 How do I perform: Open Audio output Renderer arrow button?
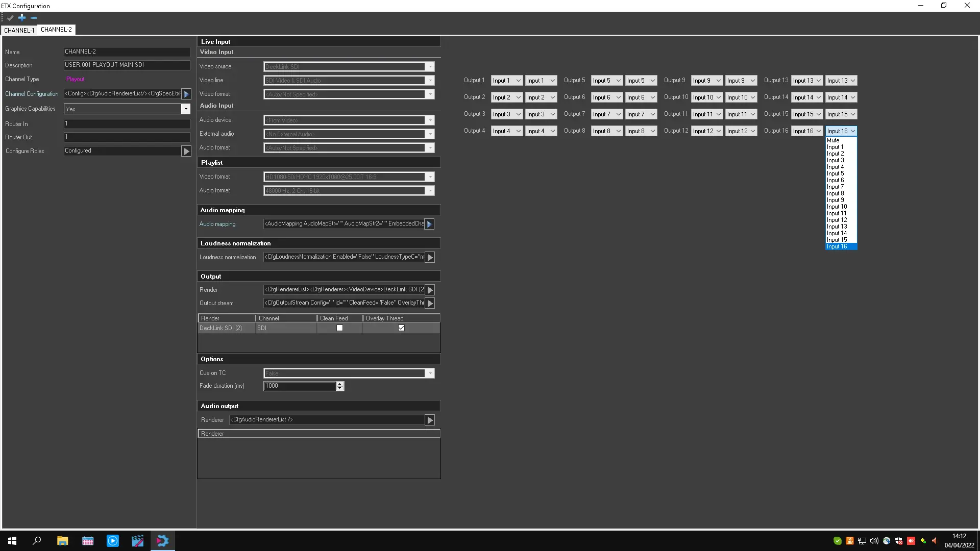click(x=430, y=420)
